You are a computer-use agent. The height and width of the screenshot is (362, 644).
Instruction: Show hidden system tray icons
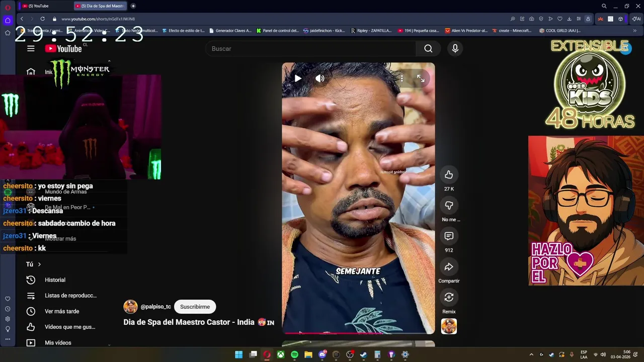point(531,354)
